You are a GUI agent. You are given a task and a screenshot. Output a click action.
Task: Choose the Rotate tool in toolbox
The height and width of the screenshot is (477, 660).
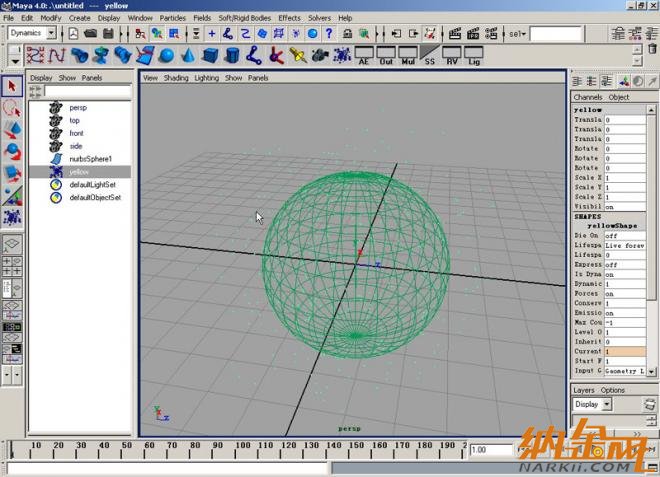pyautogui.click(x=13, y=152)
